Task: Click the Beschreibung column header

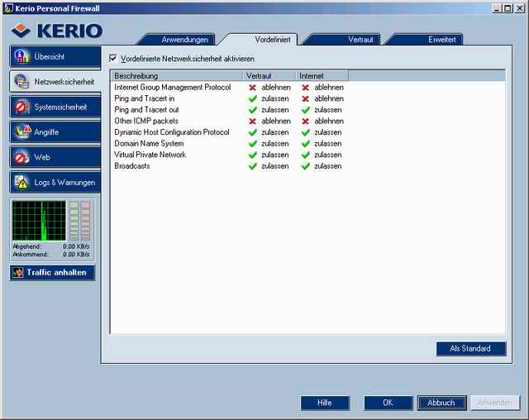Action: (x=176, y=76)
